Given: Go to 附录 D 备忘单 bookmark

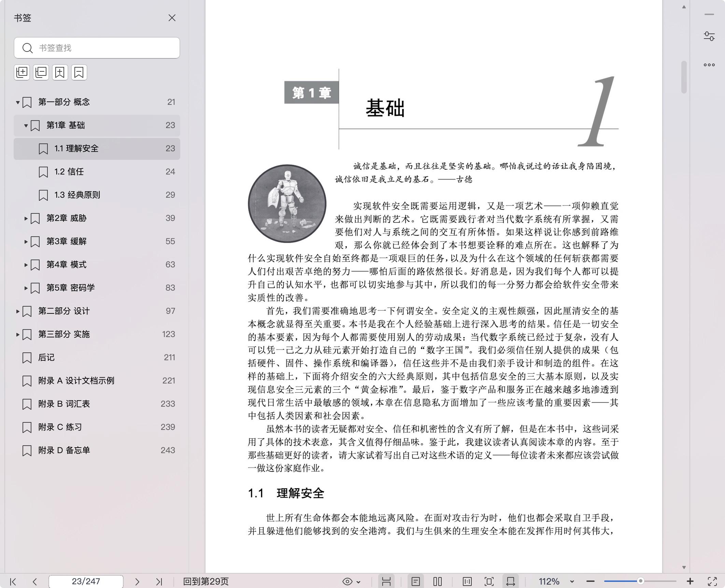Looking at the screenshot, I should 97,450.
